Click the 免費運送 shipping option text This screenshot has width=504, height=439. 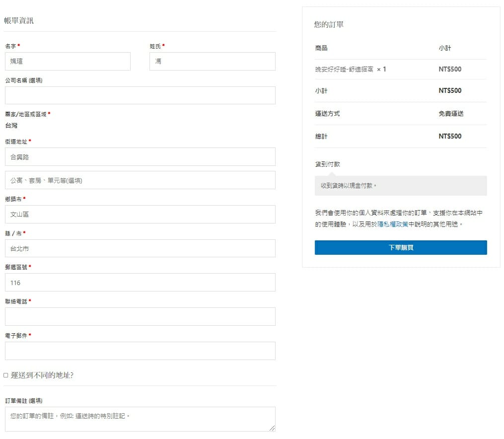451,114
